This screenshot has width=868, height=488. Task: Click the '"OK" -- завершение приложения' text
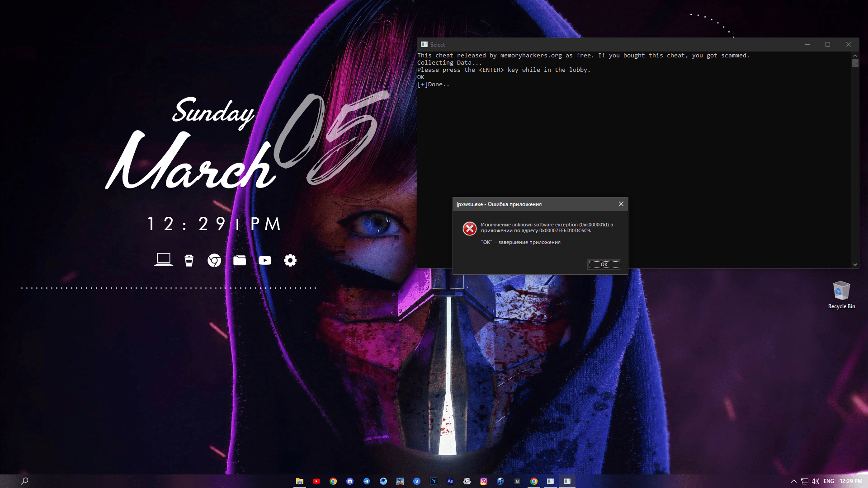click(520, 242)
